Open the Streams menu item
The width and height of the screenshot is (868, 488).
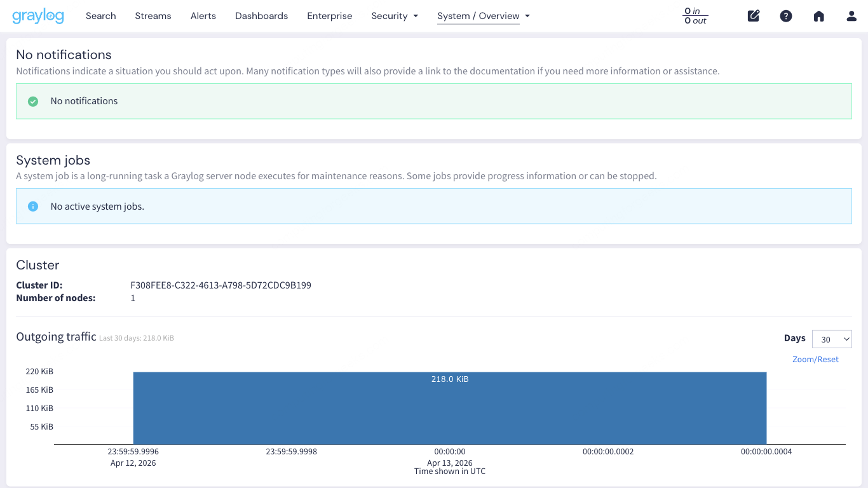(153, 16)
